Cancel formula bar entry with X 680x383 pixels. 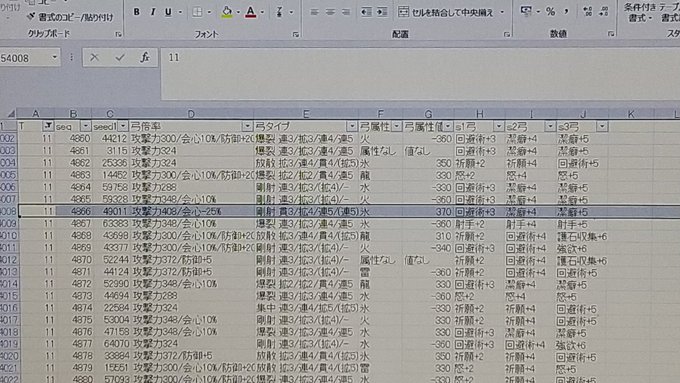[x=94, y=57]
